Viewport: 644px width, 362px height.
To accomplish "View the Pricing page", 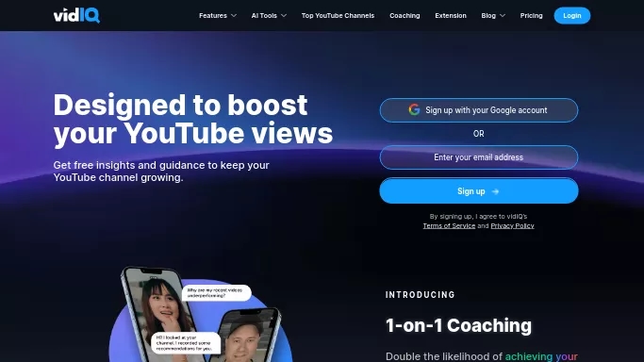I will 531,16.
